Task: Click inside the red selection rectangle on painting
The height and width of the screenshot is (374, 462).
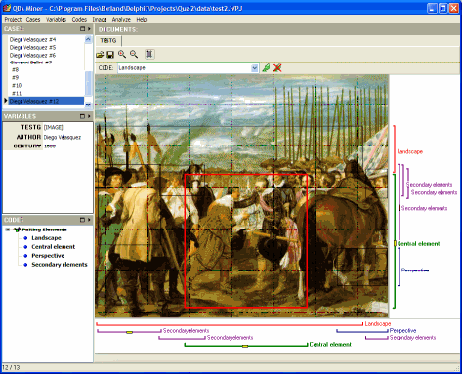Action: coord(246,241)
